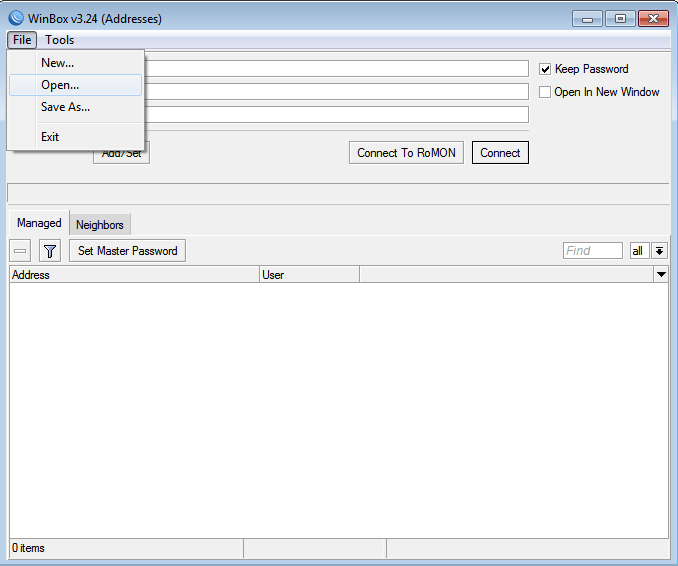Sort by the Address column header
The image size is (678, 566).
(134, 274)
